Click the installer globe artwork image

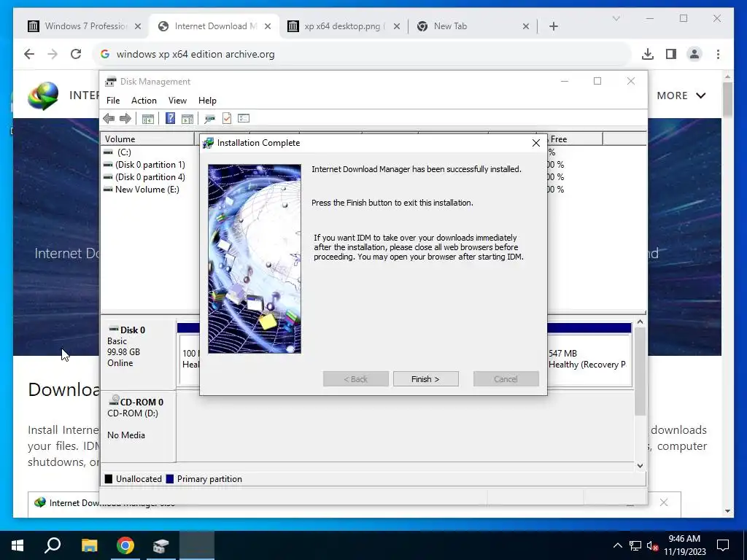(x=255, y=259)
